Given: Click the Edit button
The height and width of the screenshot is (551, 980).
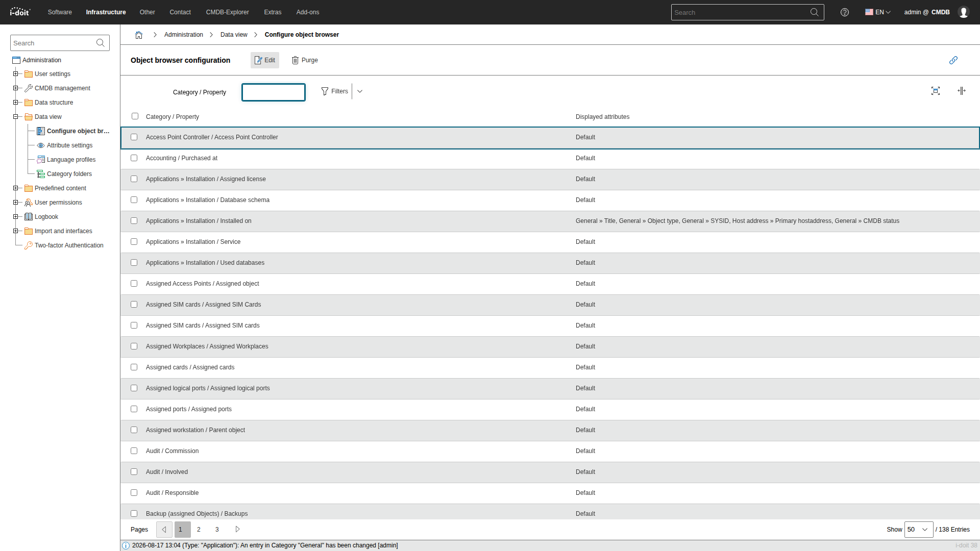Looking at the screenshot, I should [265, 60].
